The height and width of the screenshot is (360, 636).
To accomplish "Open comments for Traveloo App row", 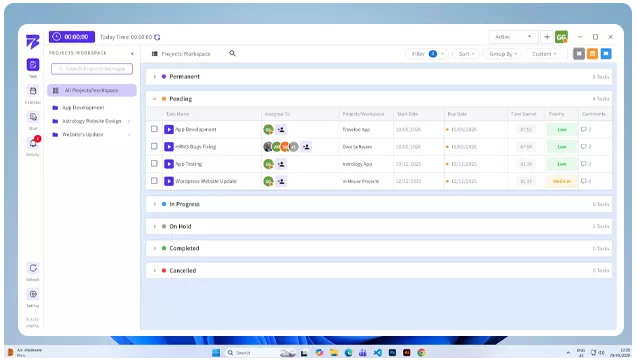I will click(x=586, y=129).
